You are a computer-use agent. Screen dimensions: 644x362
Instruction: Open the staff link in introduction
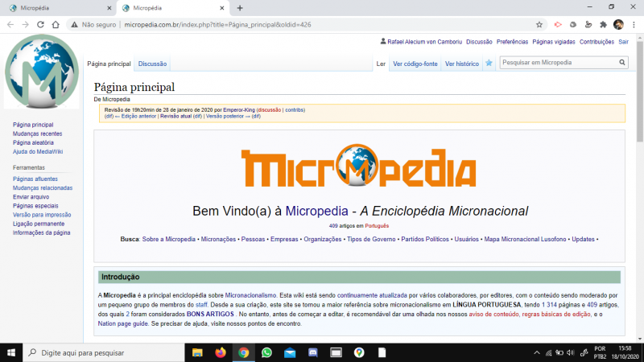(201, 305)
